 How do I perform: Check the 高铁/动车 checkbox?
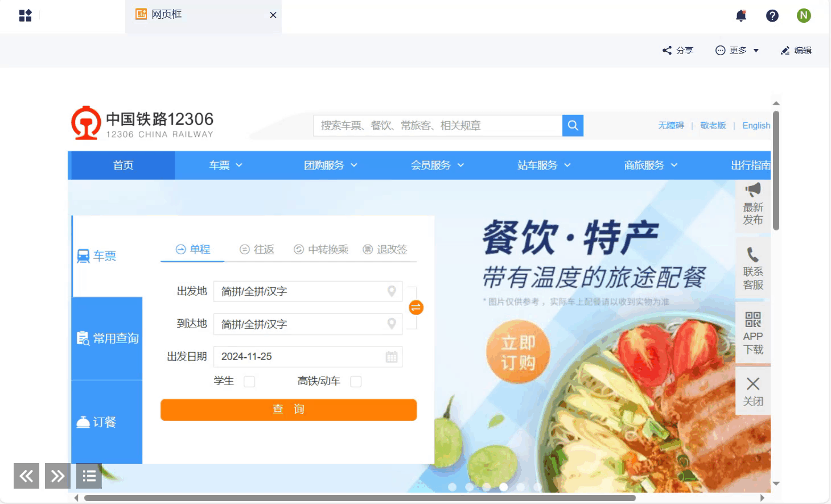pyautogui.click(x=356, y=381)
